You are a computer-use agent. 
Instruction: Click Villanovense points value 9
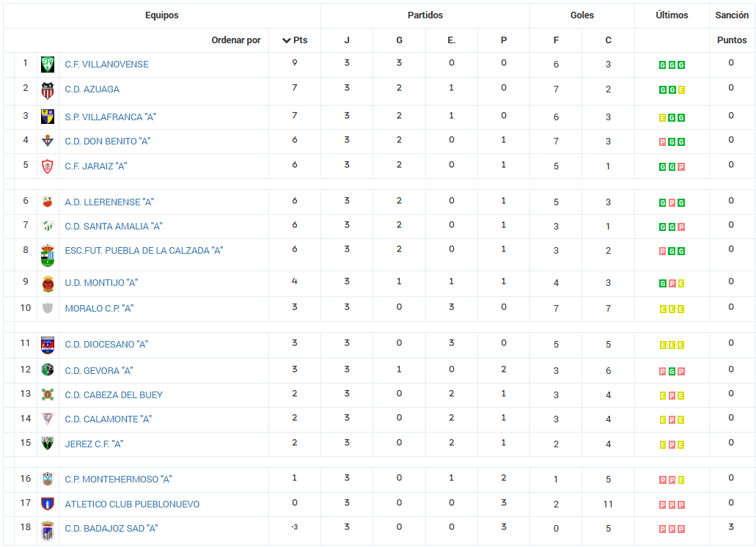point(295,62)
